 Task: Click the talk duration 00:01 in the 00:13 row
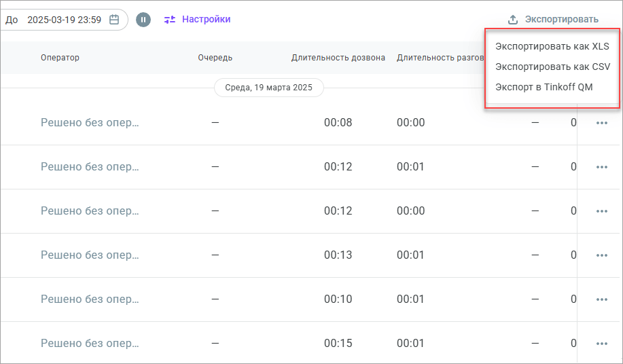tap(410, 255)
